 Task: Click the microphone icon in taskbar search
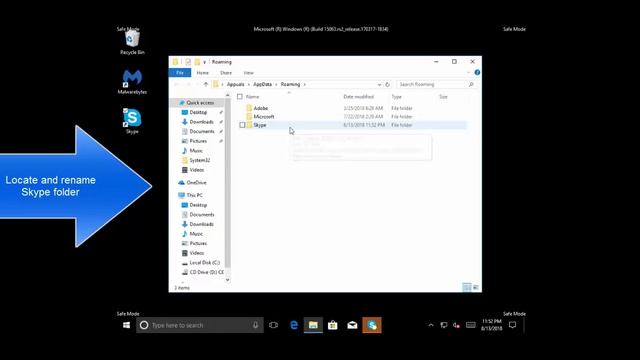click(x=256, y=325)
